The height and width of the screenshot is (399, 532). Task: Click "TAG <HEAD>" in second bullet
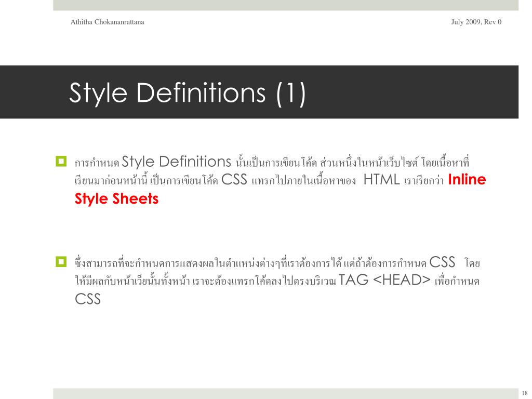pyautogui.click(x=385, y=280)
